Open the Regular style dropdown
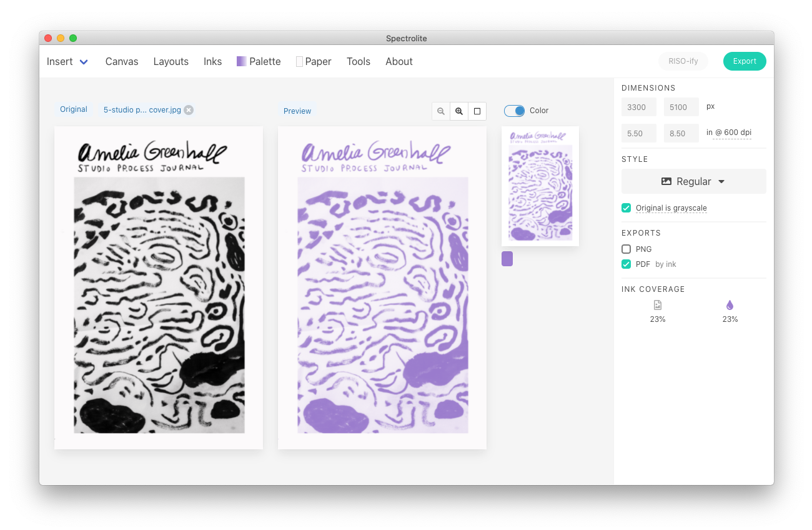Viewport: 812px width, 530px height. tap(694, 181)
